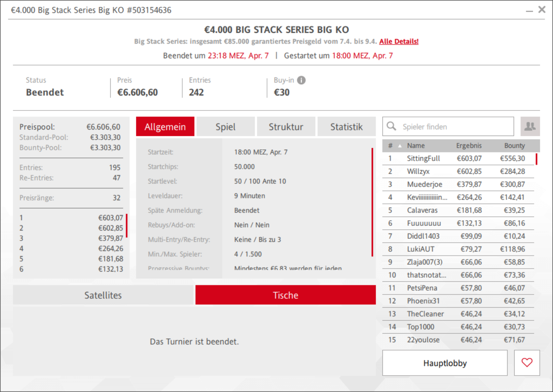
Task: Sort players by Ergebnis column
Action: [x=469, y=146]
